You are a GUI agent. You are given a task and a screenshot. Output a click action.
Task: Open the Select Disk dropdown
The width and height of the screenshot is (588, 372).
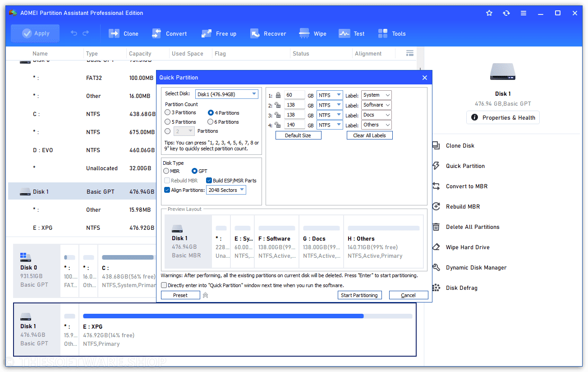(226, 94)
